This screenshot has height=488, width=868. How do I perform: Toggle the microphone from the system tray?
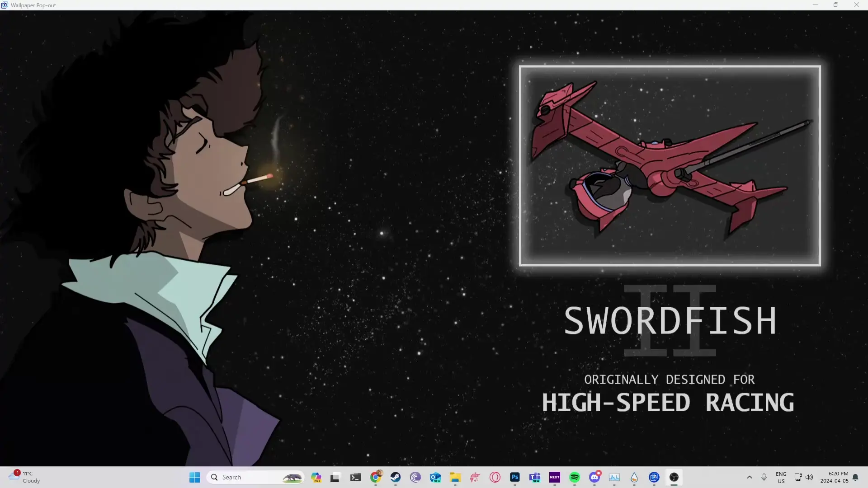coord(764,478)
